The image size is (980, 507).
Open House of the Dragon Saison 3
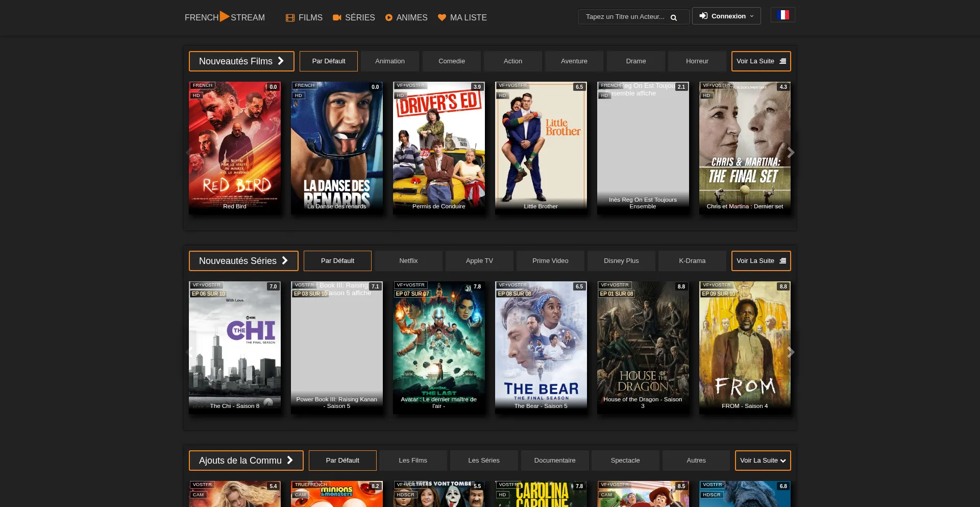tap(643, 348)
